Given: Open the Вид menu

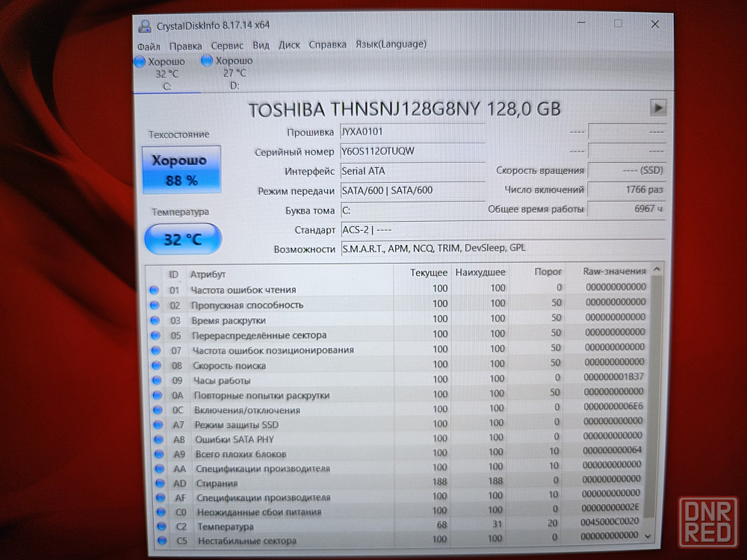Looking at the screenshot, I should 261,46.
